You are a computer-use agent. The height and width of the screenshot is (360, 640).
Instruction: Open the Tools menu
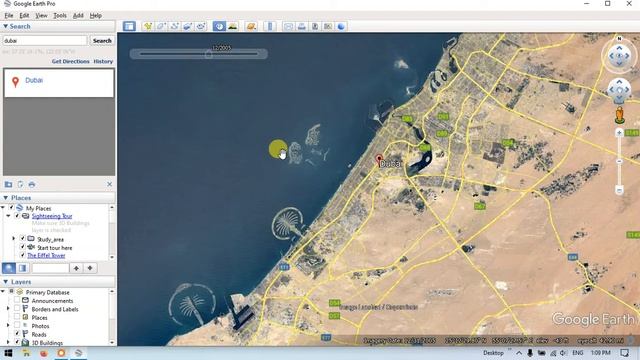[x=60, y=16]
